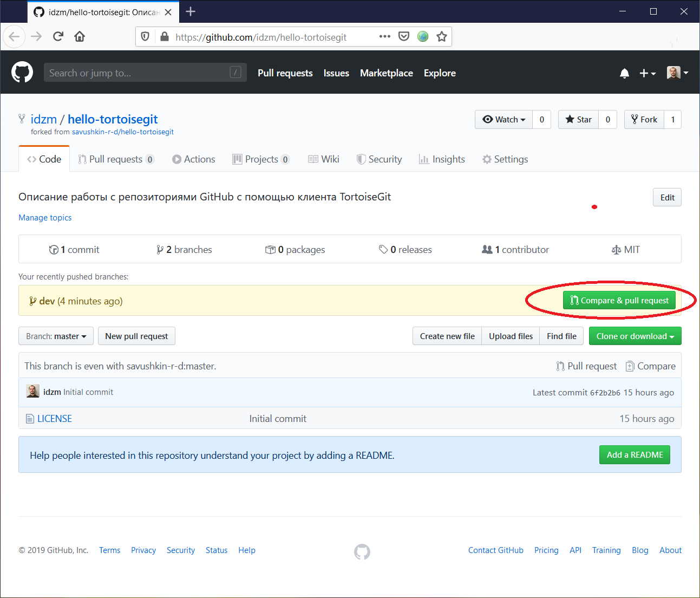Select the Code tab
Viewport: 700px width, 598px height.
[44, 159]
